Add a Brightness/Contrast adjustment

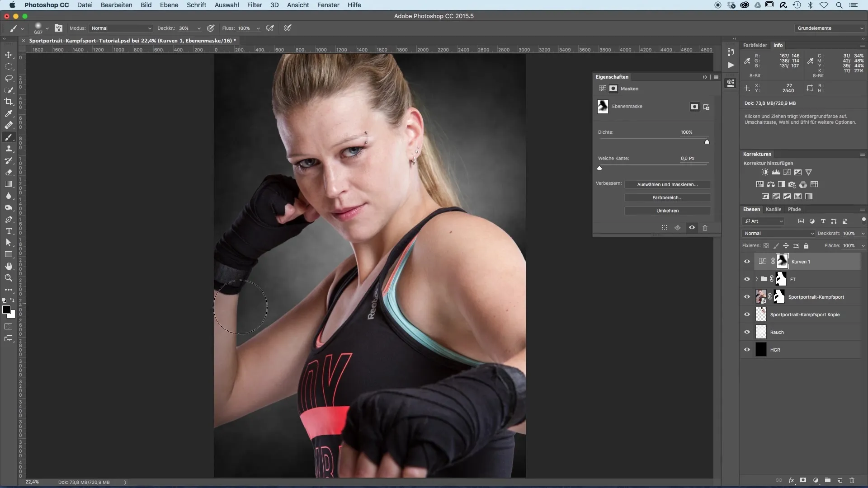point(765,172)
